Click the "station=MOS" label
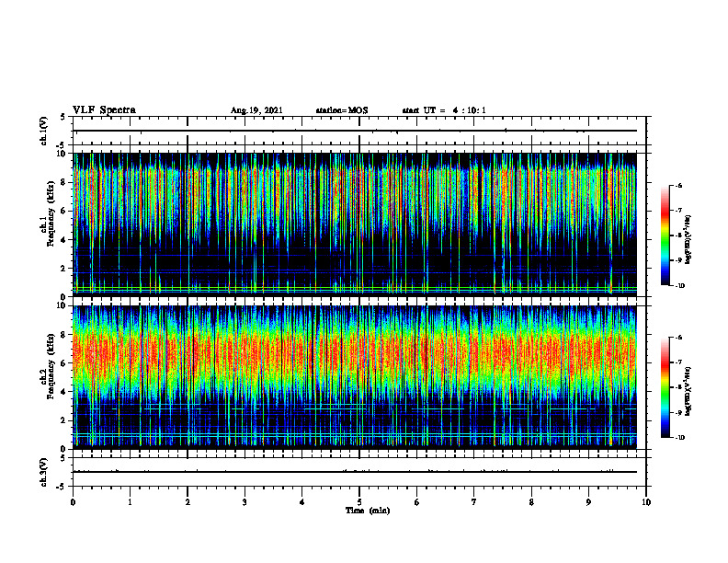728x563 pixels. click(342, 110)
